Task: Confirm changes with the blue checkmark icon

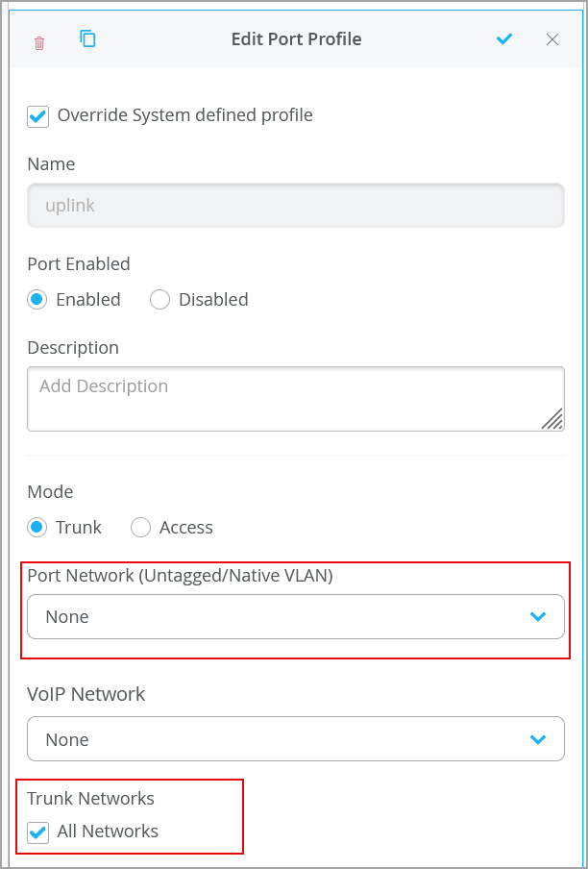Action: (x=504, y=39)
